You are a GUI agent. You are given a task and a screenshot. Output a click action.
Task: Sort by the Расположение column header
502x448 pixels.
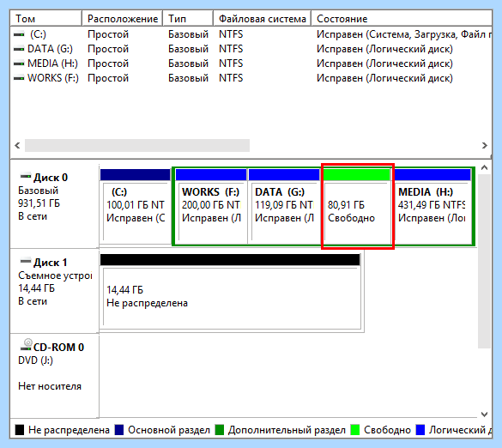[123, 19]
